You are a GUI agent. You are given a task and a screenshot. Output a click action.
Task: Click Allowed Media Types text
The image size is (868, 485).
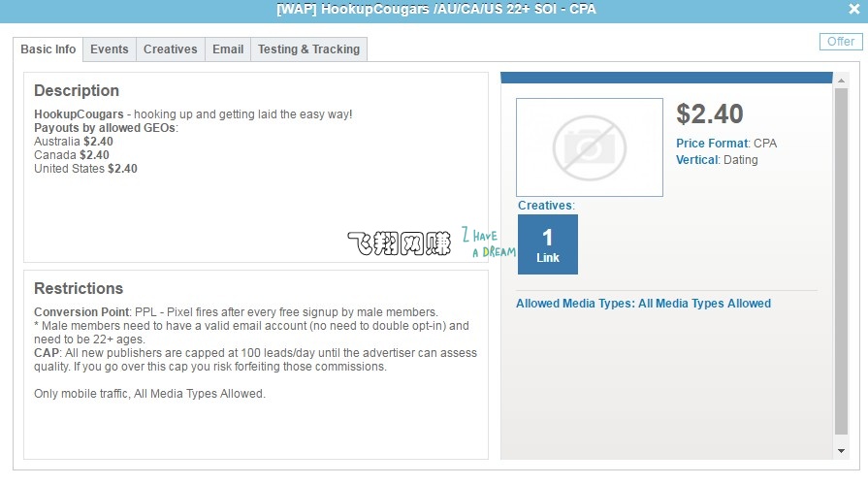[643, 304]
